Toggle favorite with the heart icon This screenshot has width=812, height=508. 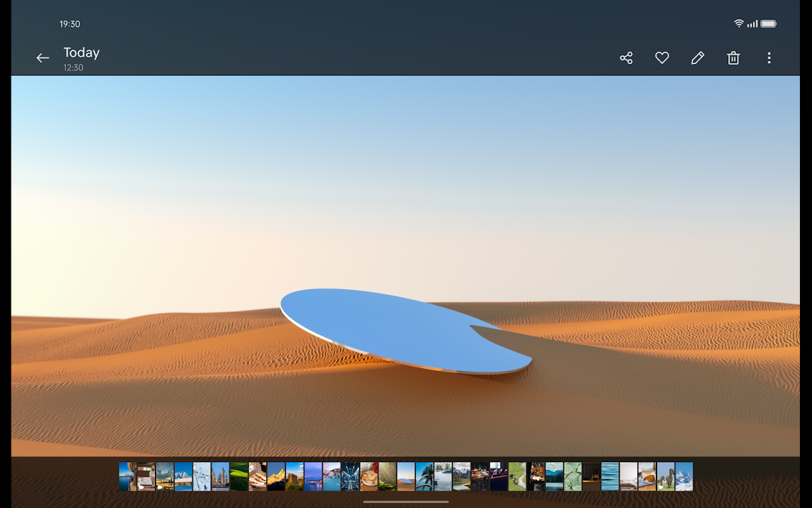tap(662, 58)
